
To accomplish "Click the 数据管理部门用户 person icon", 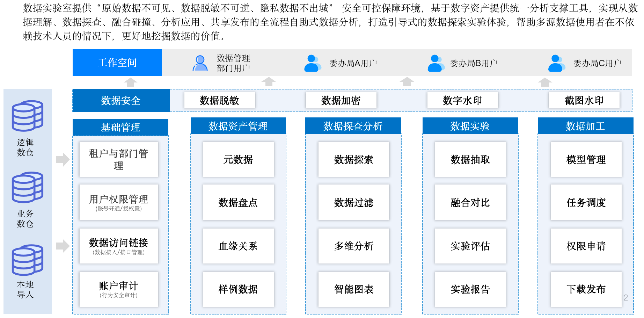I will (200, 63).
